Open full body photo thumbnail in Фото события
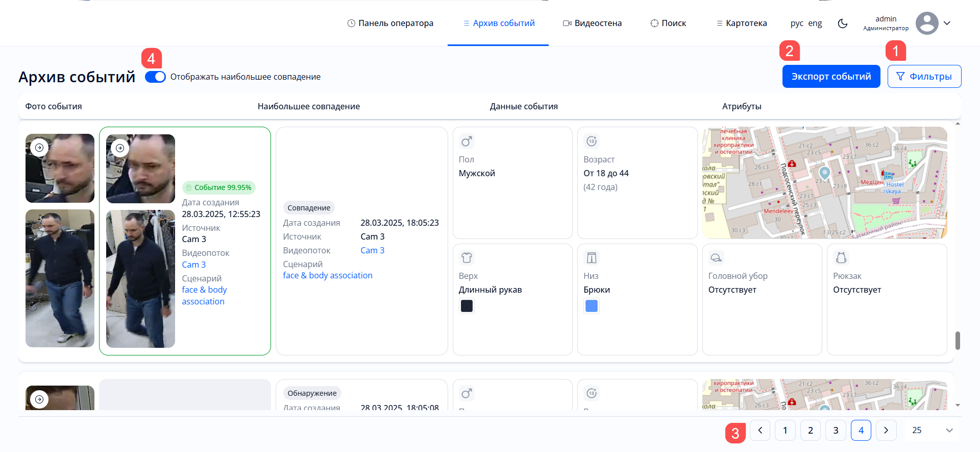Viewport: 980px width, 452px height. coord(60,278)
